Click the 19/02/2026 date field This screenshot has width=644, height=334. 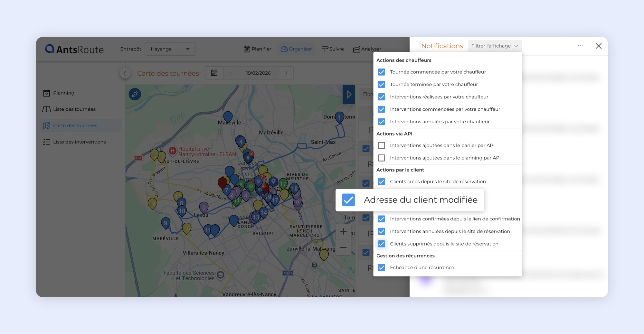pos(258,73)
